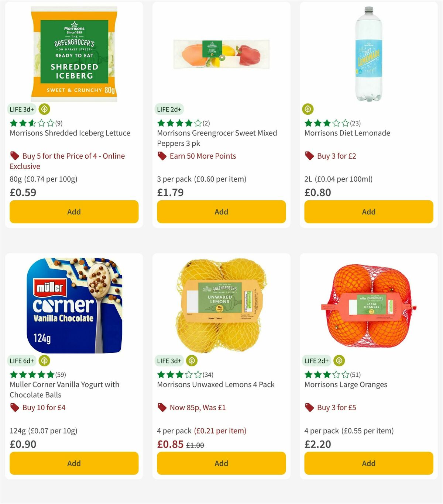This screenshot has height=504, width=443.
Task: View the 34 reviews for Unwaxed Lemons
Action: coord(208,374)
